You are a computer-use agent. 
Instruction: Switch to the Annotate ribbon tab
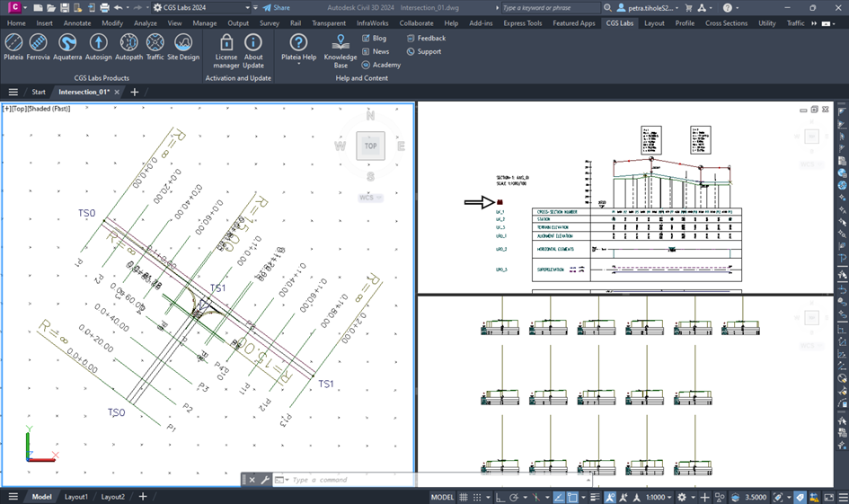pos(77,23)
